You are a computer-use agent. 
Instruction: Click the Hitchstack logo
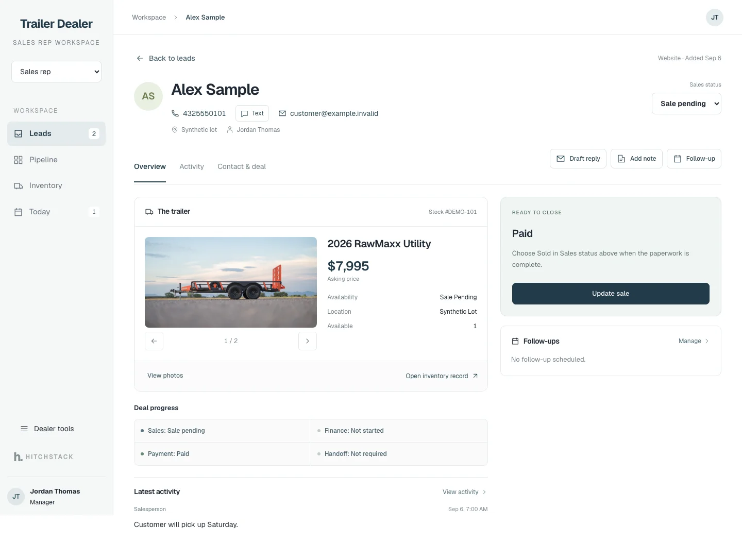(x=43, y=457)
